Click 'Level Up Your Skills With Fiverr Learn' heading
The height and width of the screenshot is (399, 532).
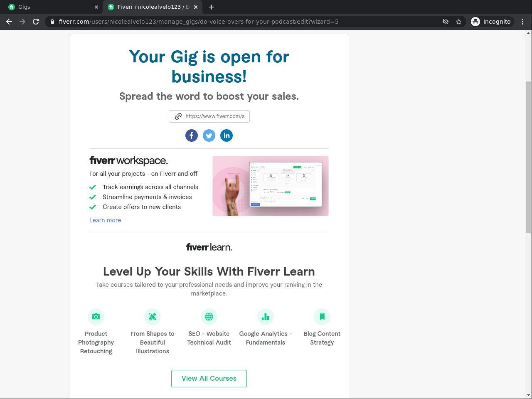[209, 271]
